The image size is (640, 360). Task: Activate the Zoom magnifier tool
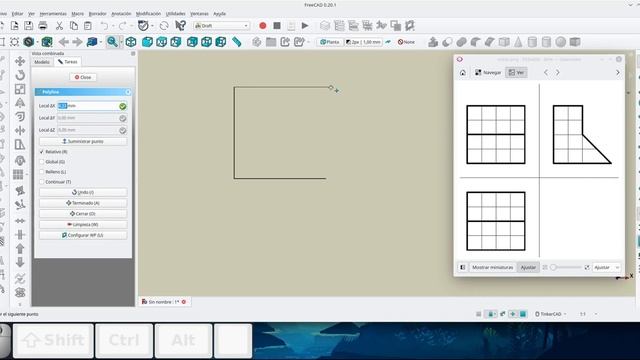[x=112, y=42]
